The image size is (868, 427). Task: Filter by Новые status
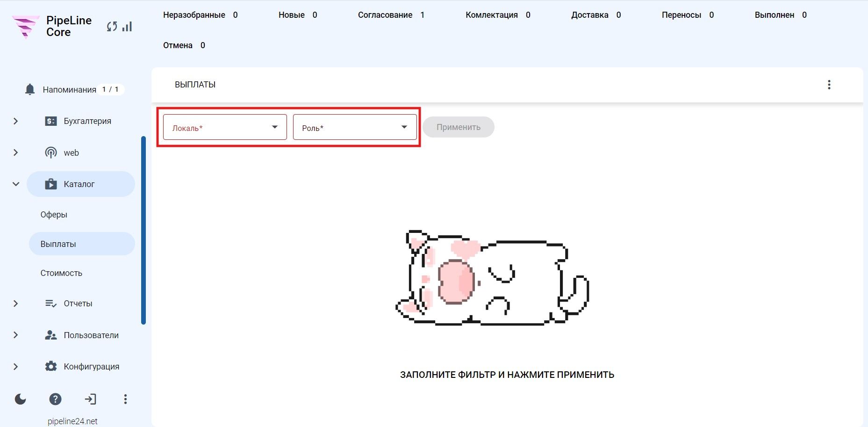tap(298, 15)
